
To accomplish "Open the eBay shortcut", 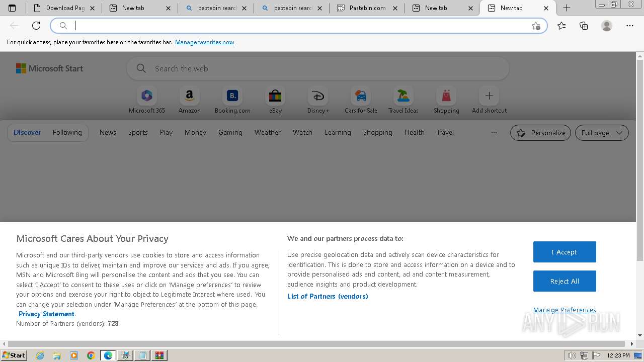I will click(x=275, y=100).
